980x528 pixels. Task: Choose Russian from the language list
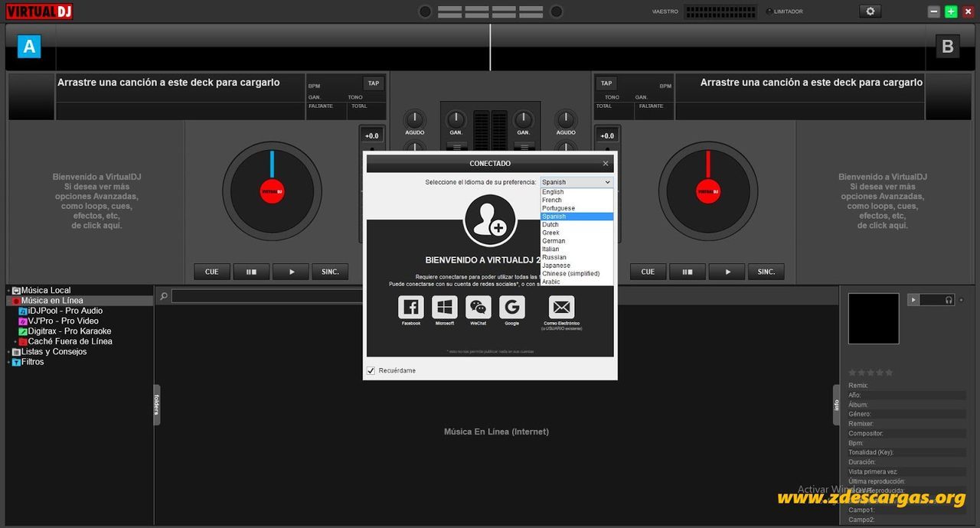tap(577, 257)
